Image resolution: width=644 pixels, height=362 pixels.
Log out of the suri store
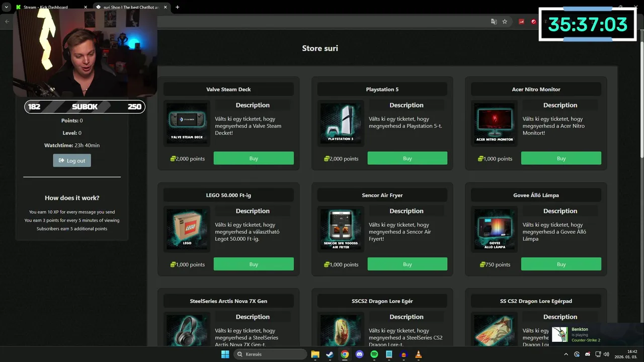[72, 160]
